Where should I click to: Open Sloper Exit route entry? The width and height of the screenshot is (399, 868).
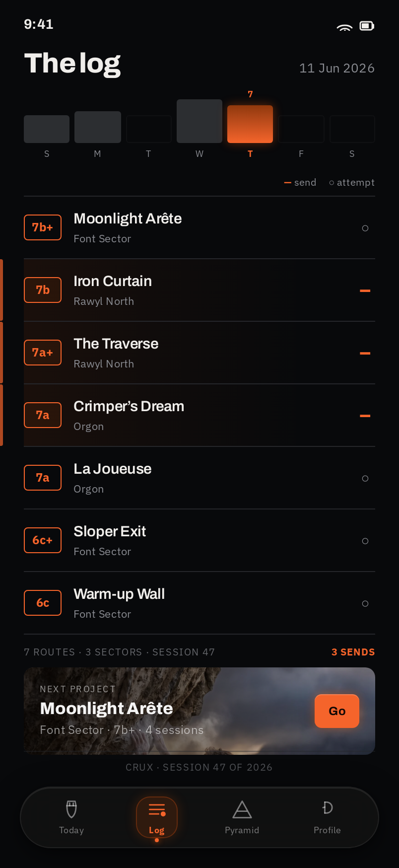pyautogui.click(x=199, y=541)
